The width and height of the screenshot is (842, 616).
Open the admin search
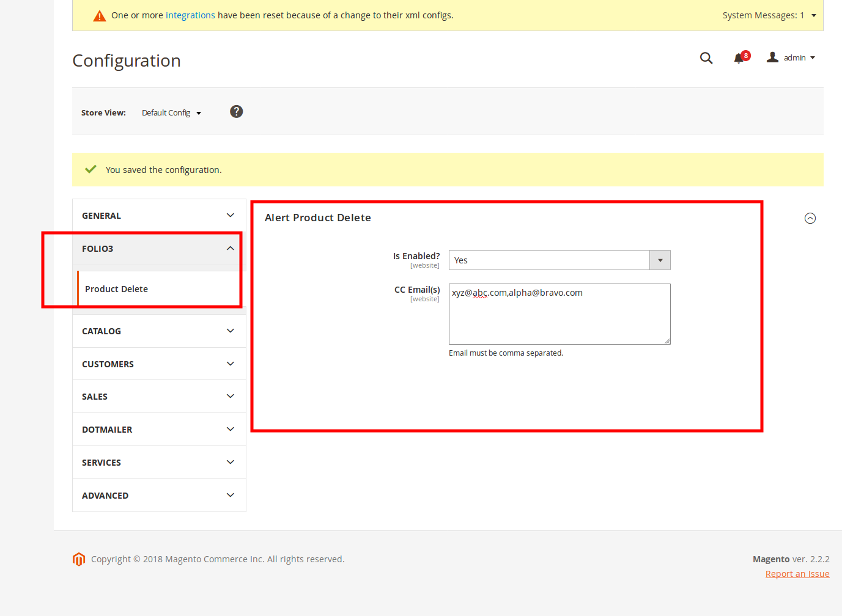(706, 57)
